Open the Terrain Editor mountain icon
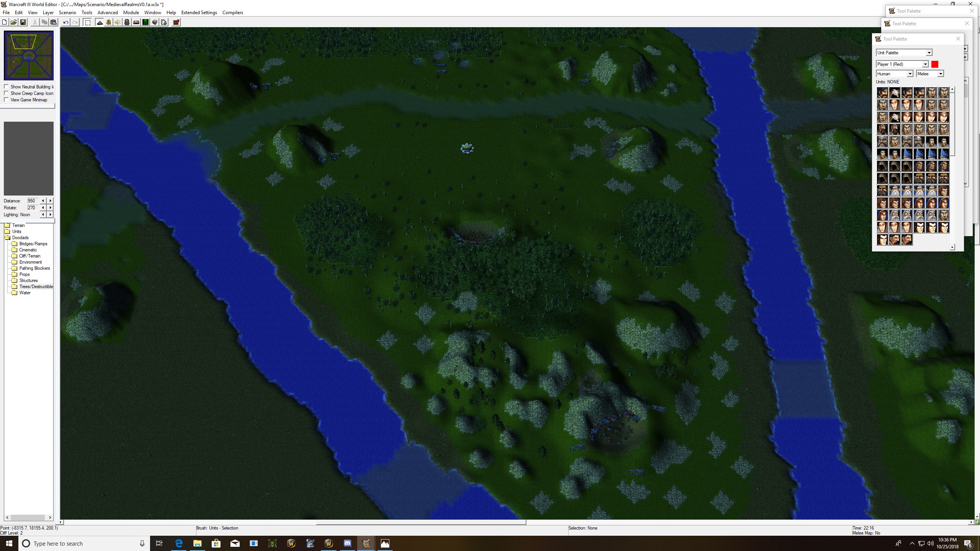980x551 pixels. 100,22
